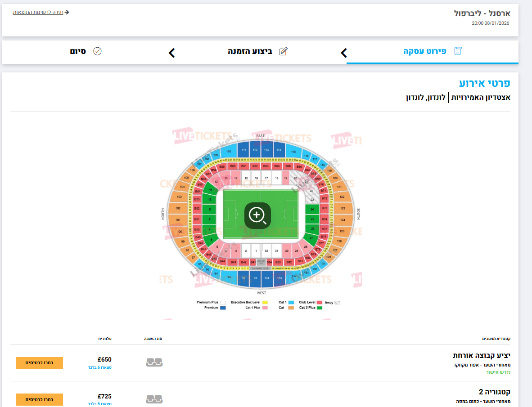The width and height of the screenshot is (532, 407).
Task: Choose tickets button for £725 category 2
Action: point(39,399)
